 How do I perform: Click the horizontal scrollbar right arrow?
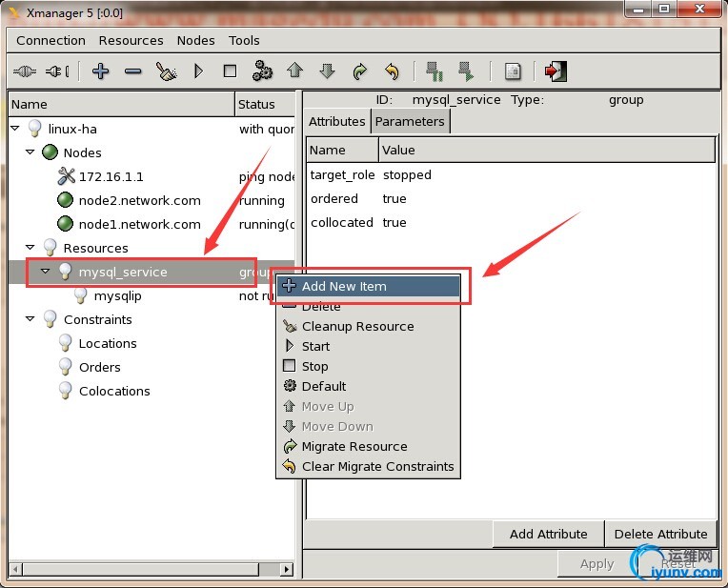pos(287,569)
